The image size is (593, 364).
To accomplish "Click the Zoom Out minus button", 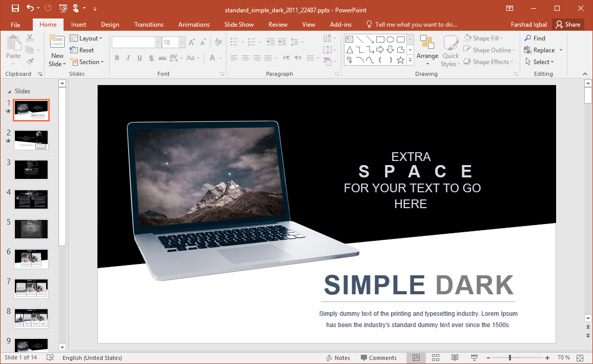I will pos(488,357).
